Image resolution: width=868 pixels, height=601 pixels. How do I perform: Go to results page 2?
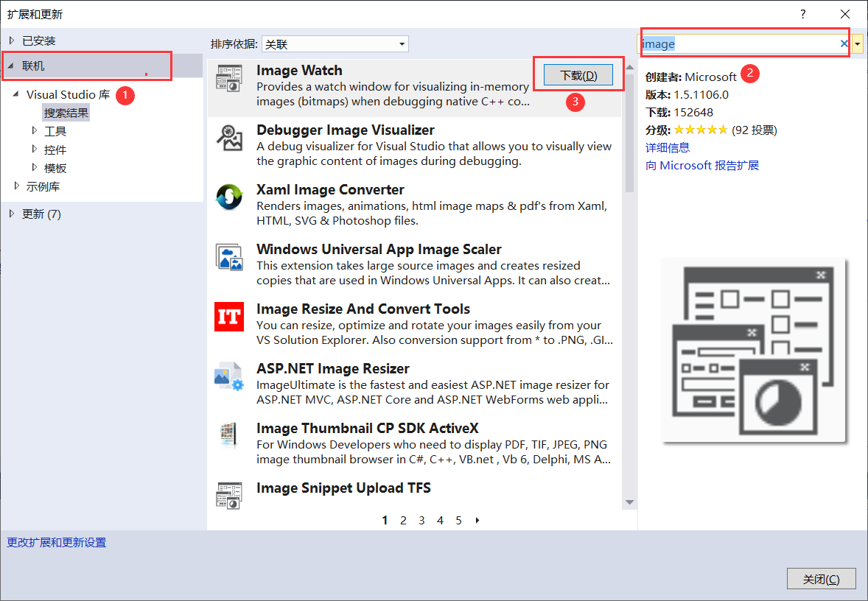404,520
